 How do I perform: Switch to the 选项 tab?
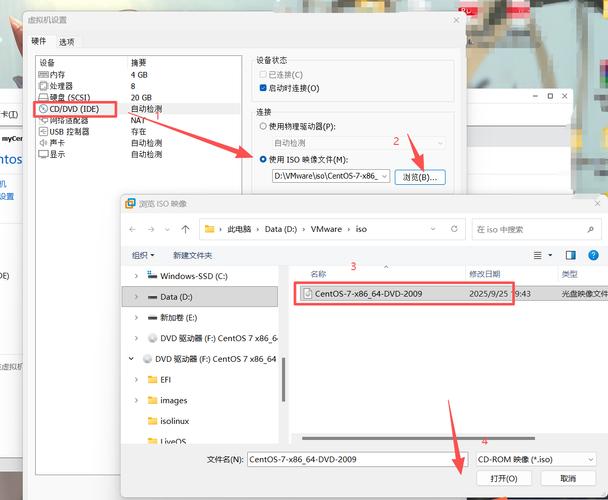pos(67,42)
